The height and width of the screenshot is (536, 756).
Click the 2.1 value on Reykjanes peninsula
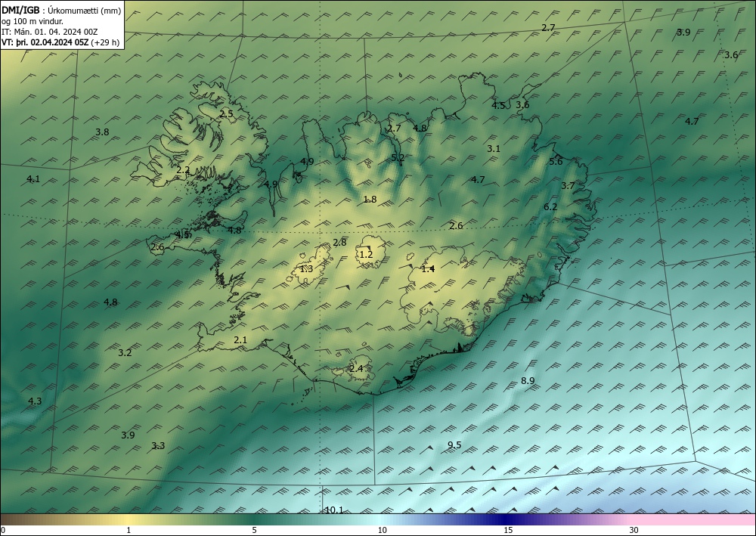[x=240, y=340]
